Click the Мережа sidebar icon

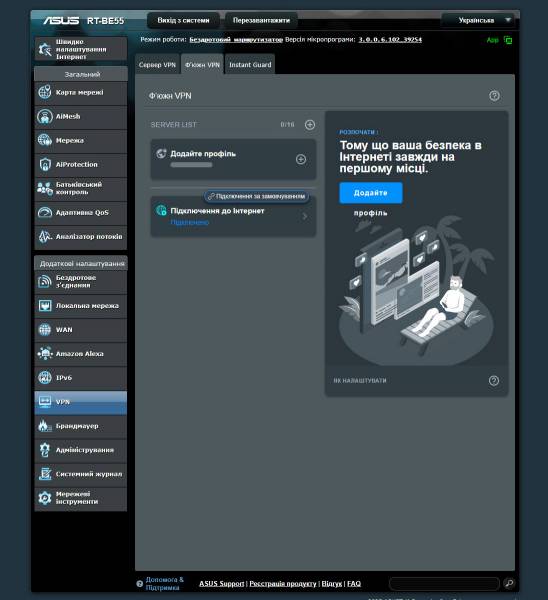45,140
